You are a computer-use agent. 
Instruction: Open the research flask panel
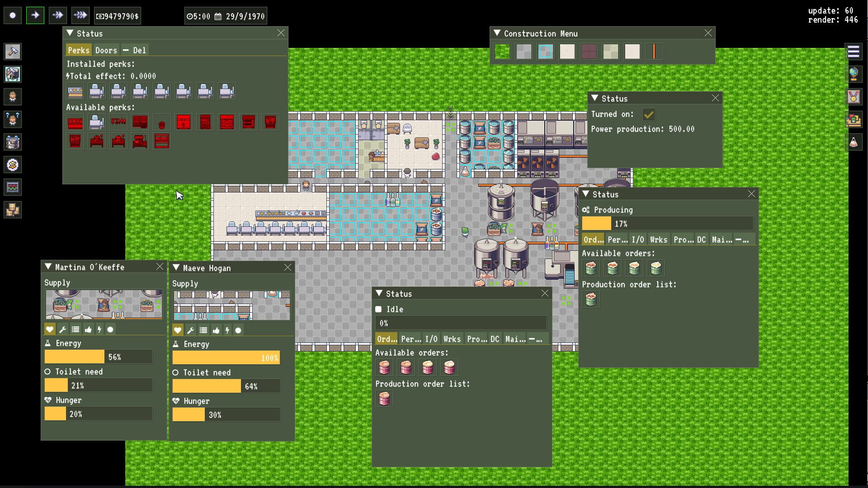(x=854, y=142)
